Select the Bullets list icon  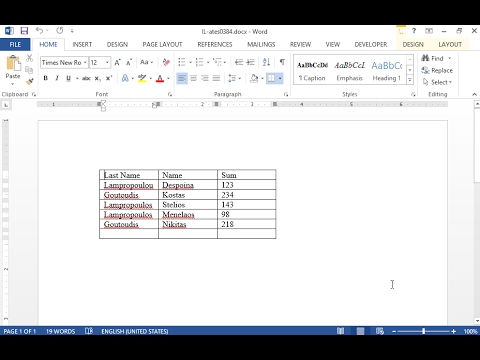coord(182,62)
